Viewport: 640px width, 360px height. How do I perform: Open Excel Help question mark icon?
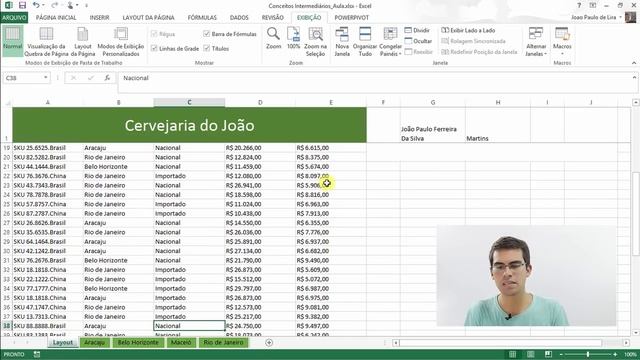click(579, 5)
